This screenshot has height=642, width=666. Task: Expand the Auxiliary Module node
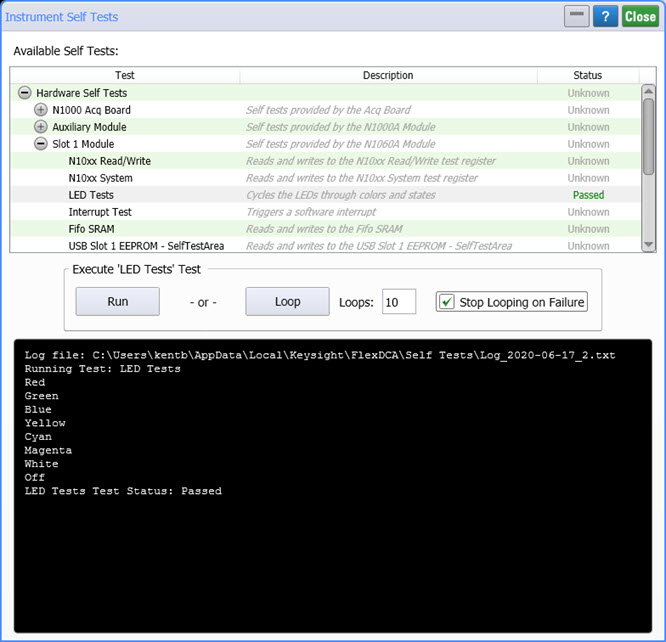[x=41, y=127]
